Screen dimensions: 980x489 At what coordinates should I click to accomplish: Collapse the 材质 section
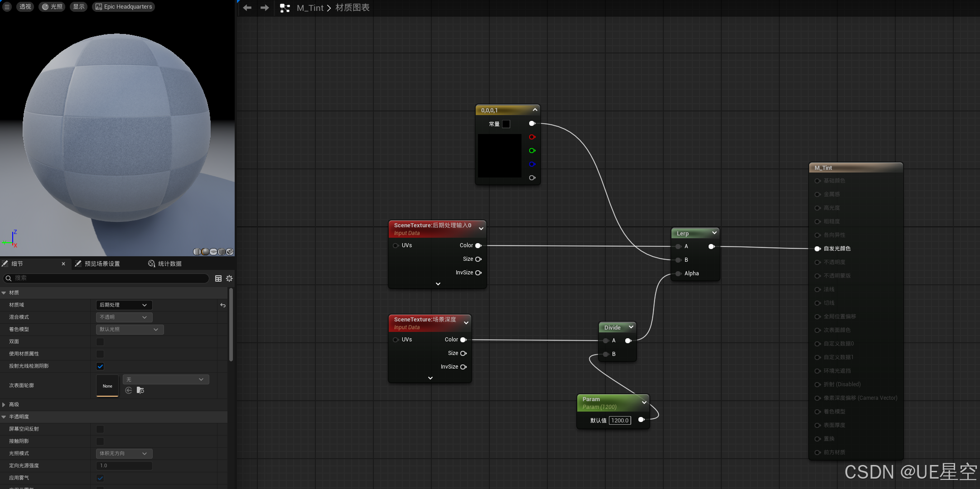tap(4, 293)
